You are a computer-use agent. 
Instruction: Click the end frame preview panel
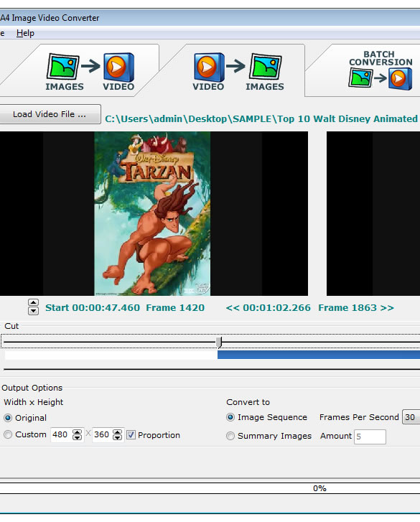(373, 213)
